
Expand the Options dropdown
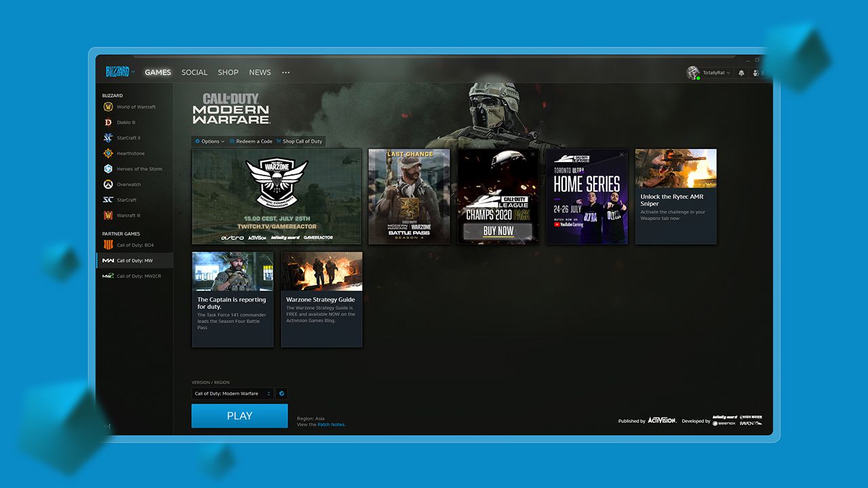click(210, 142)
